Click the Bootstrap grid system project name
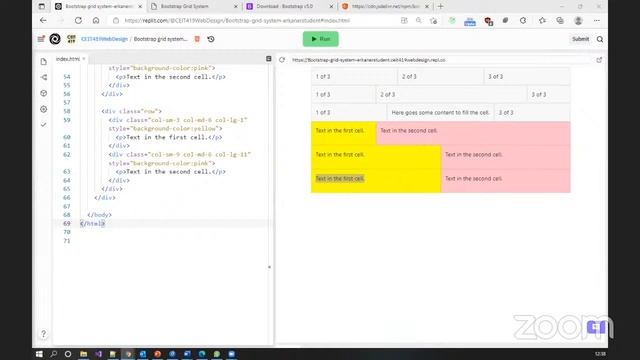The image size is (640, 360). coord(160,39)
